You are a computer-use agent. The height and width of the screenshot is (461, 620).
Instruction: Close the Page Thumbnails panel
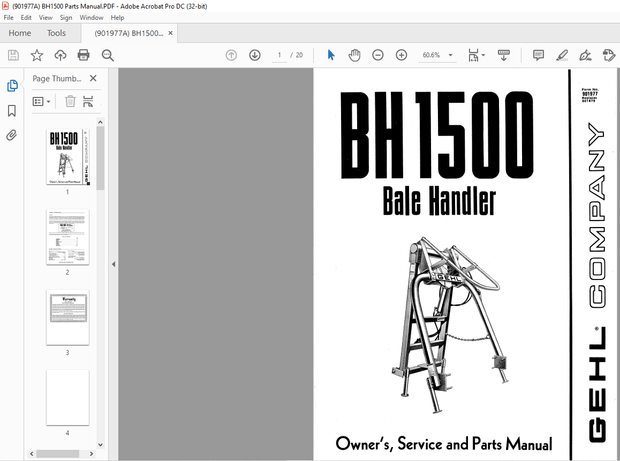(93, 78)
